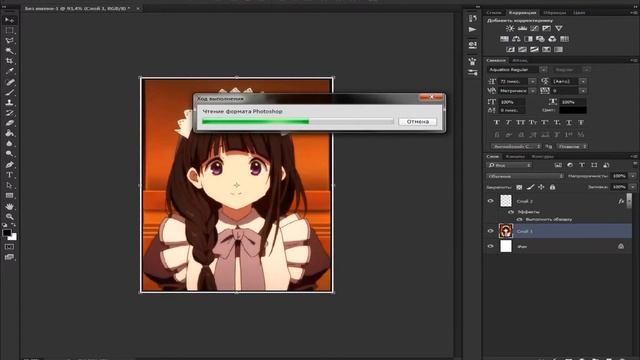
Task: Toggle Quick Mask mode icon
Action: (9, 247)
